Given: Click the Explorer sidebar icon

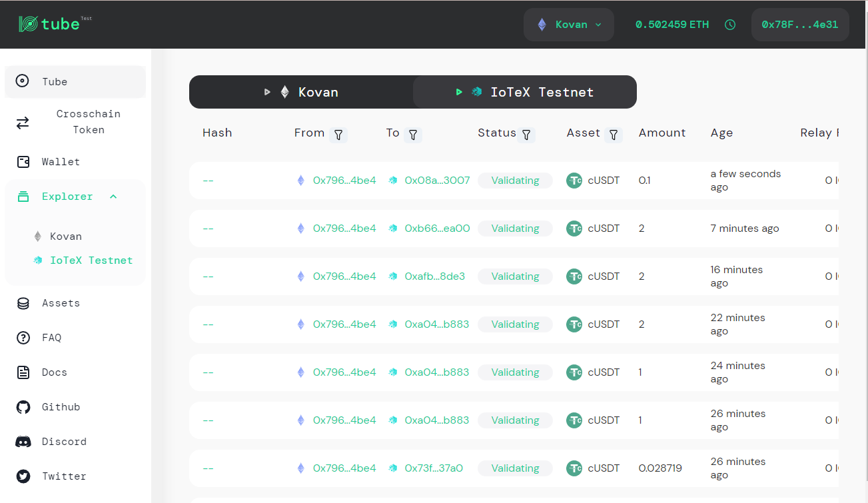Looking at the screenshot, I should [23, 197].
